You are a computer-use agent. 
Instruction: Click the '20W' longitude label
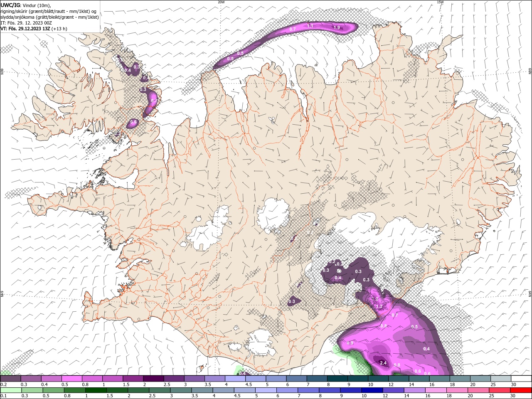(x=221, y=2)
